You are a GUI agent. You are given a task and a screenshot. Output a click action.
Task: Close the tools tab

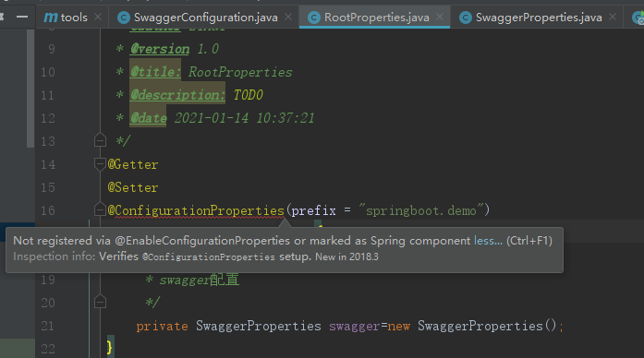[x=98, y=17]
